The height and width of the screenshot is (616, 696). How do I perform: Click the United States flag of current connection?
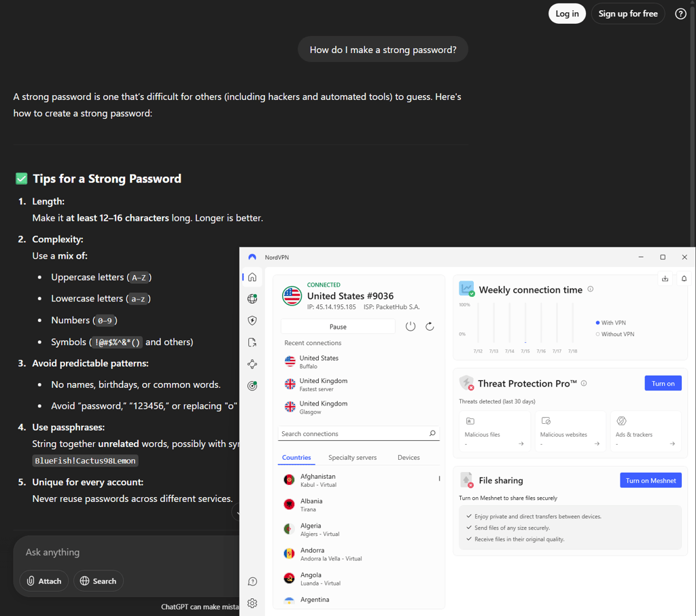(292, 296)
